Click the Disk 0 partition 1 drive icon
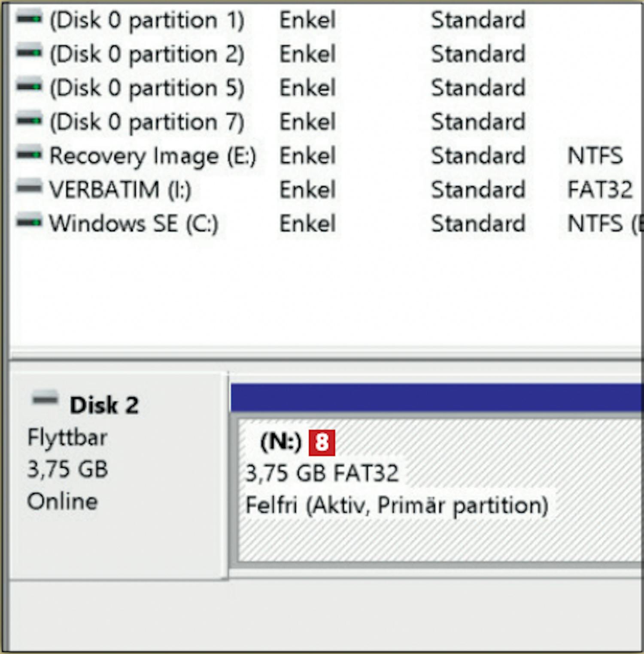 pos(29,18)
